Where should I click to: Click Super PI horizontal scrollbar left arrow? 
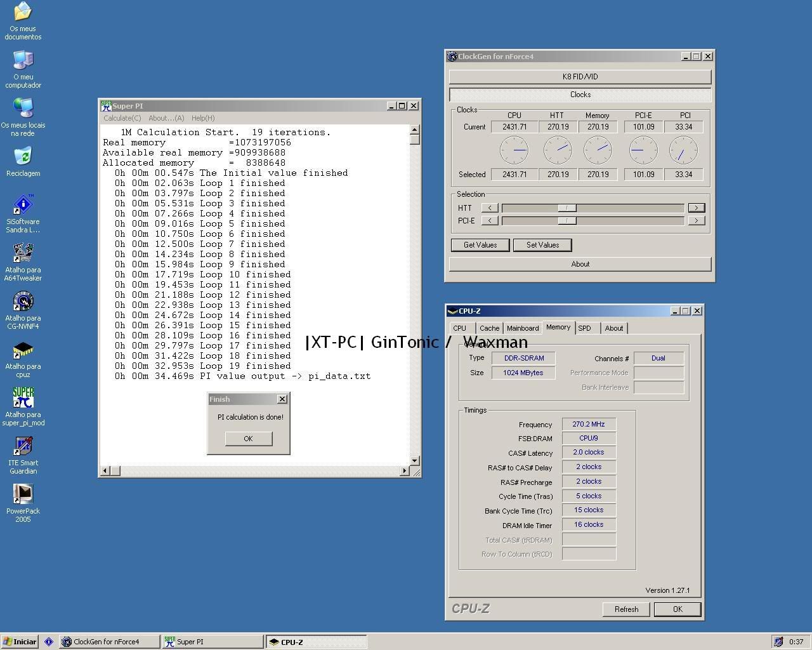[x=105, y=471]
